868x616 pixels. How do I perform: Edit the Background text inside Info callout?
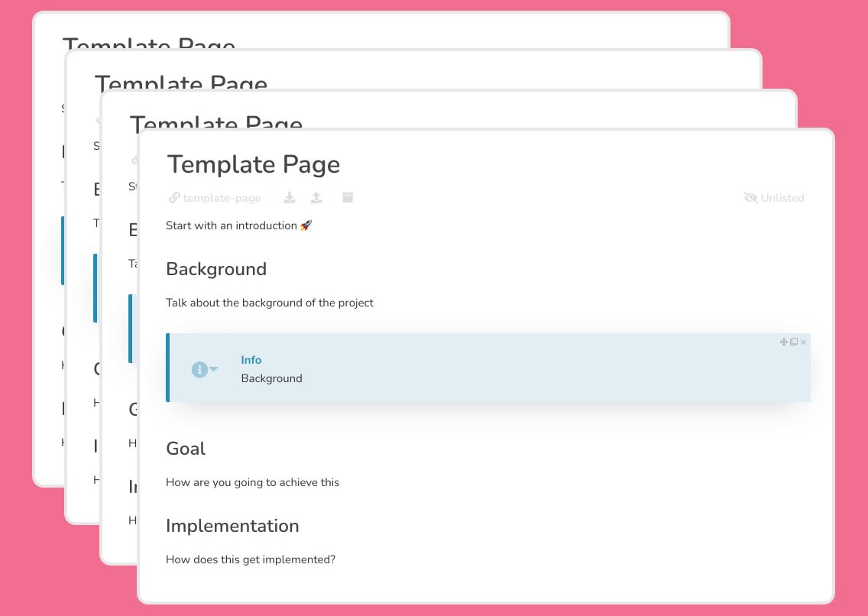click(x=271, y=378)
